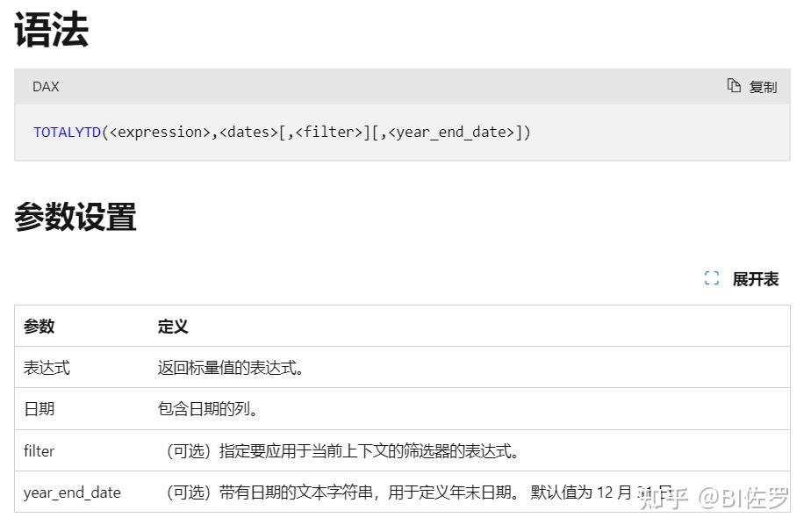Select the 参数 column header in the table
This screenshot has height=532, width=811.
[37, 326]
